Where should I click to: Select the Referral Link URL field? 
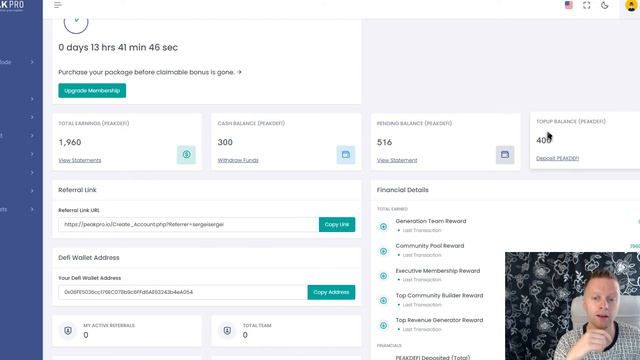189,224
